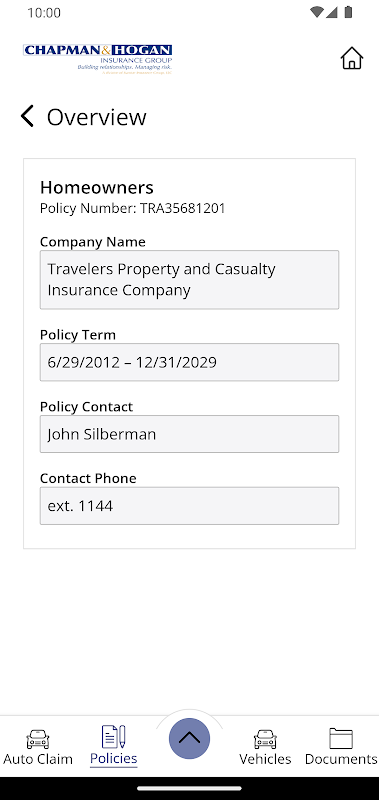
Task: Tap the Overview heading text
Action: point(96,117)
